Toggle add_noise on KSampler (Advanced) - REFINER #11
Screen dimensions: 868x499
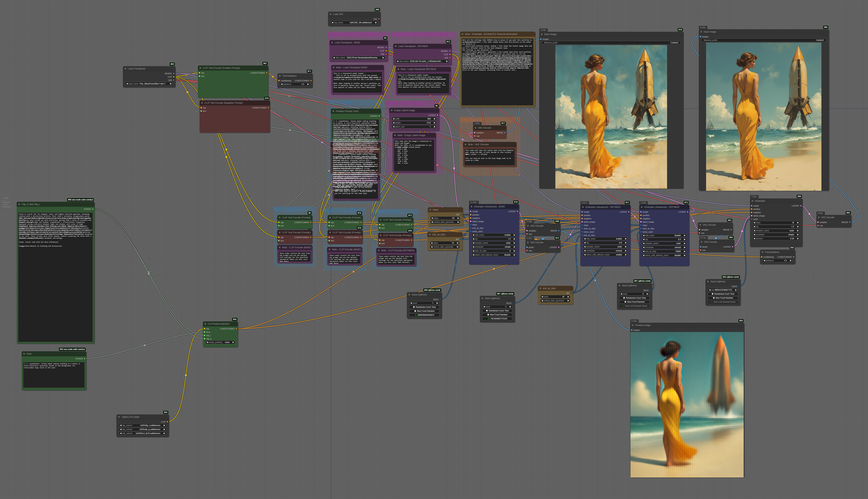click(x=605, y=239)
